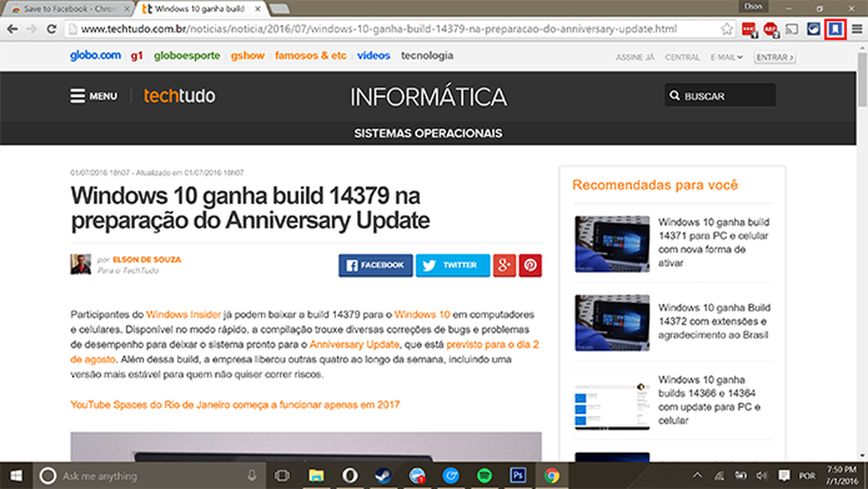Open Photoshop from the taskbar
Screen dimensions: 868x489
tap(518, 476)
